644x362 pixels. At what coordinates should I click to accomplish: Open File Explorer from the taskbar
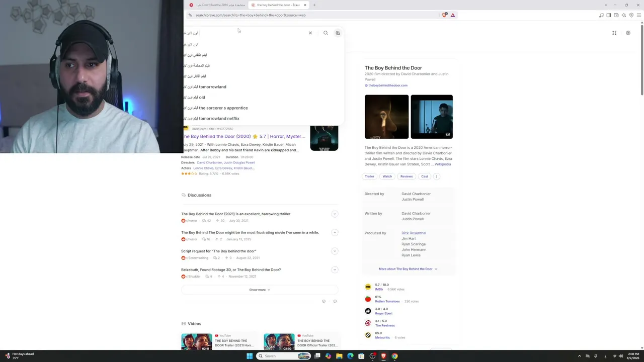click(x=339, y=356)
